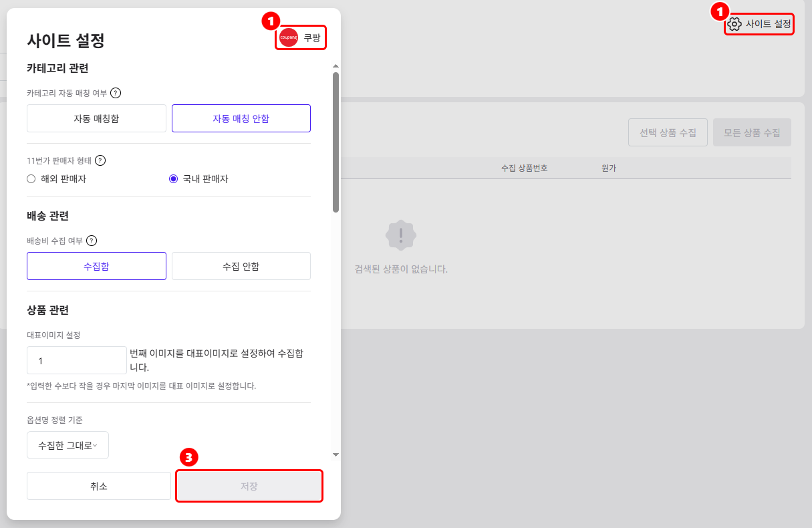Viewport: 812px width, 528px height.
Task: Click the 사이트 설정 dialog title
Action: (x=65, y=40)
